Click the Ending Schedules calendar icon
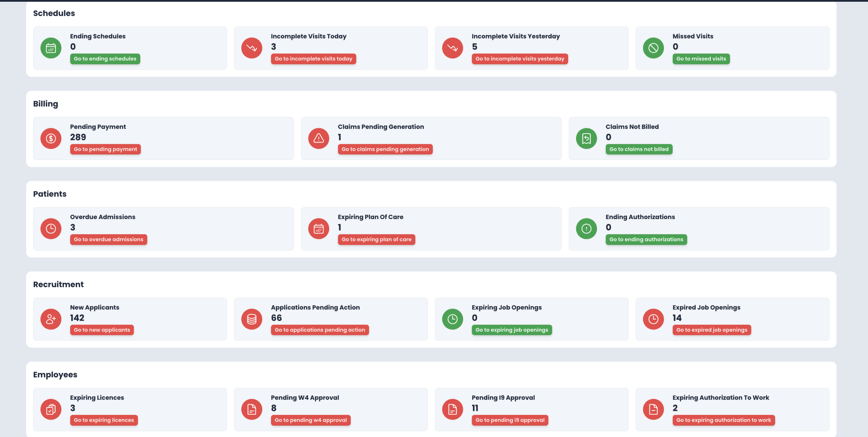The height and width of the screenshot is (437, 868). (x=51, y=48)
